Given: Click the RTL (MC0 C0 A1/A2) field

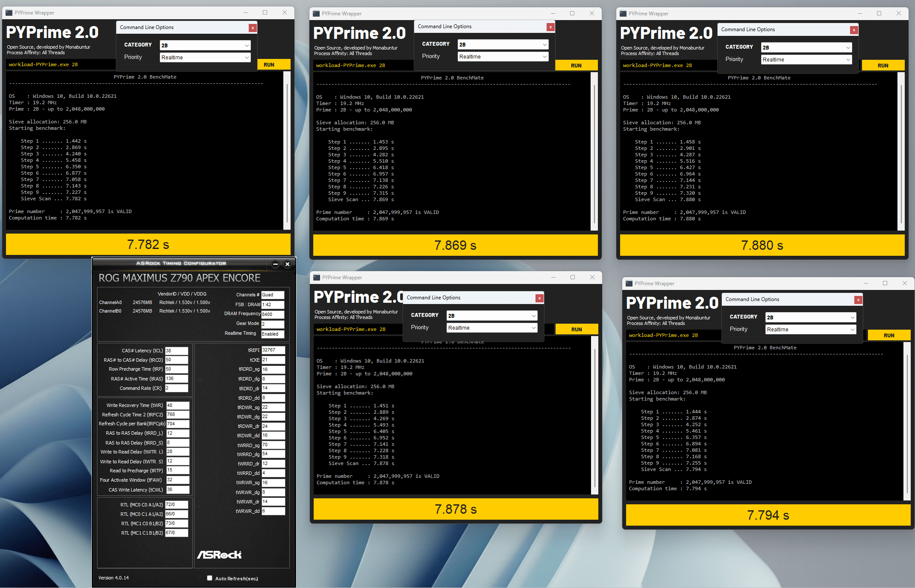Looking at the screenshot, I should coord(177,505).
